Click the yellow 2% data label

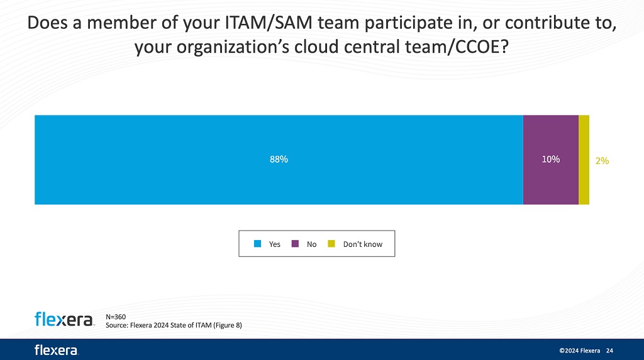[x=602, y=161]
